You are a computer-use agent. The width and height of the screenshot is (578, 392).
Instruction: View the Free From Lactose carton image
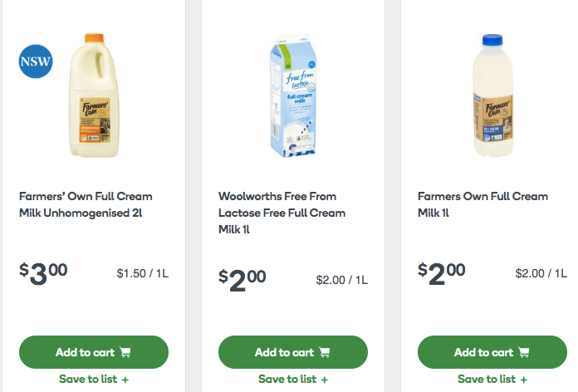[x=293, y=96]
